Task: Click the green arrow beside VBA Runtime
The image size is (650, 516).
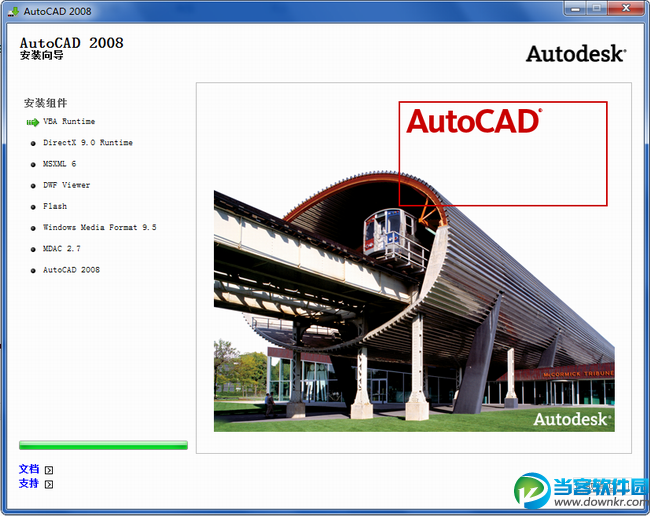Action: click(x=33, y=122)
